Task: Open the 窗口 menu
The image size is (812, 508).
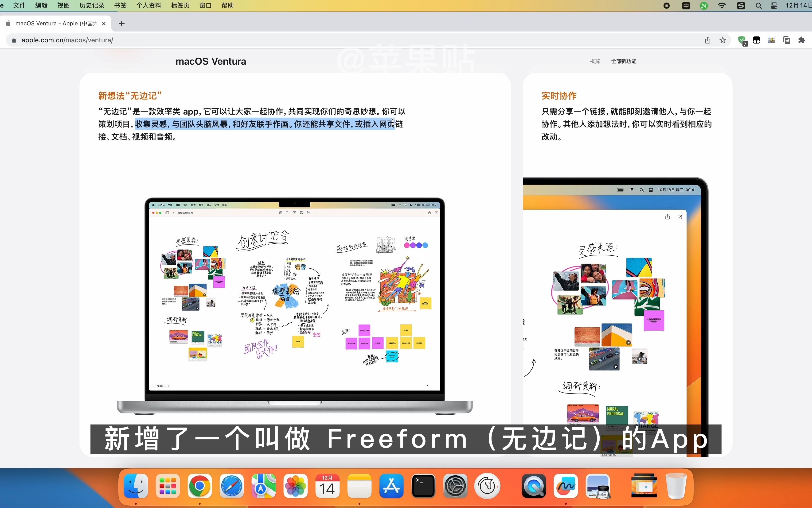Action: click(x=205, y=5)
